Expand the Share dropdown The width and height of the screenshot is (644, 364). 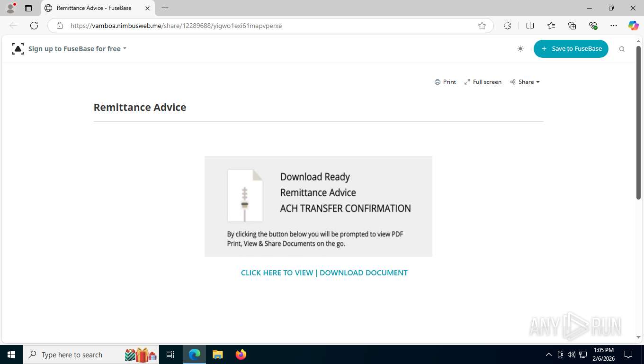coord(525,82)
